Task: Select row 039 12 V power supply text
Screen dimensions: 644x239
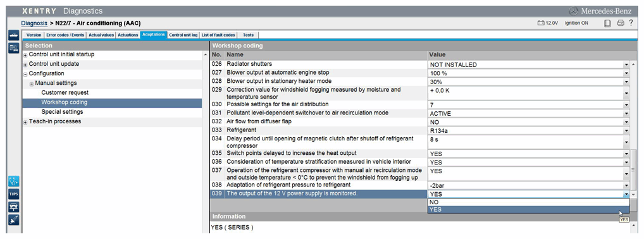Action: (x=292, y=193)
